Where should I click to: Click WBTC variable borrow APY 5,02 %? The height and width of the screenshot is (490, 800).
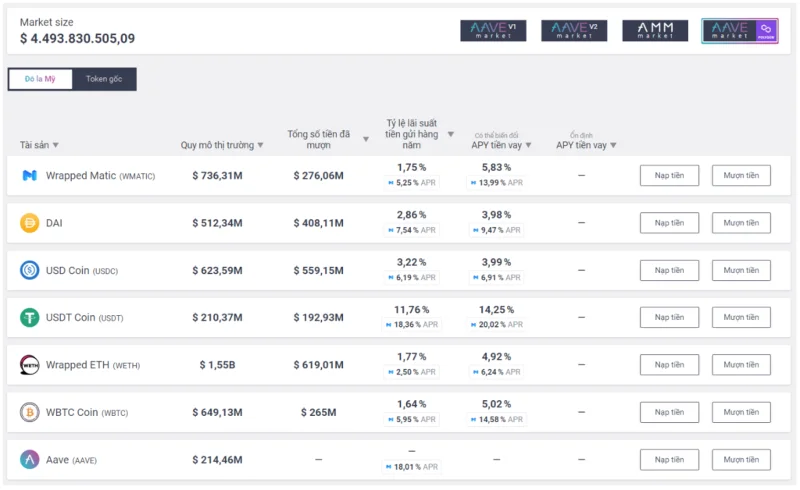tap(496, 404)
